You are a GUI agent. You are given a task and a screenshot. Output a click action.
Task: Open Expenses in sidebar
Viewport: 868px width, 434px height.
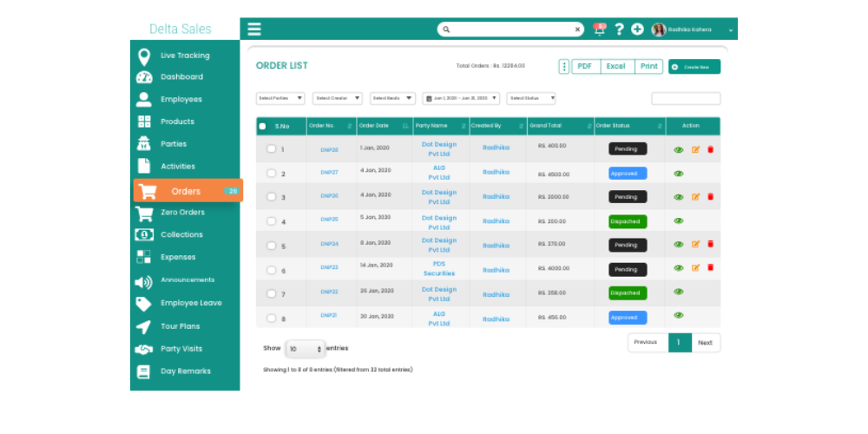pos(178,258)
